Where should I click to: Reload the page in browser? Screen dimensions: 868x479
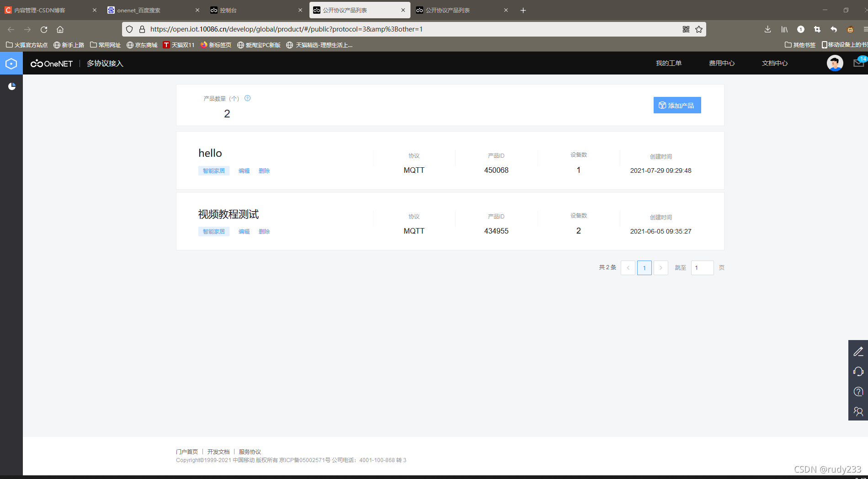coord(44,29)
